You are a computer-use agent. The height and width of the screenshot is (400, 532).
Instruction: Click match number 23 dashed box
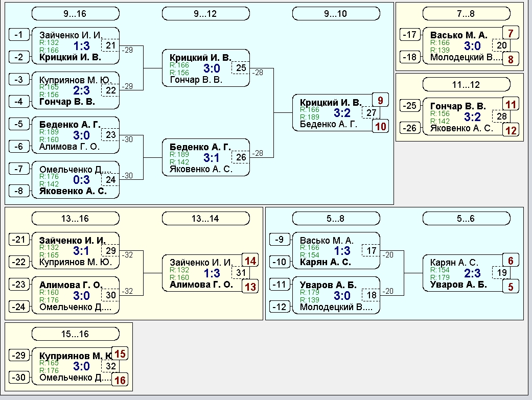(x=110, y=135)
